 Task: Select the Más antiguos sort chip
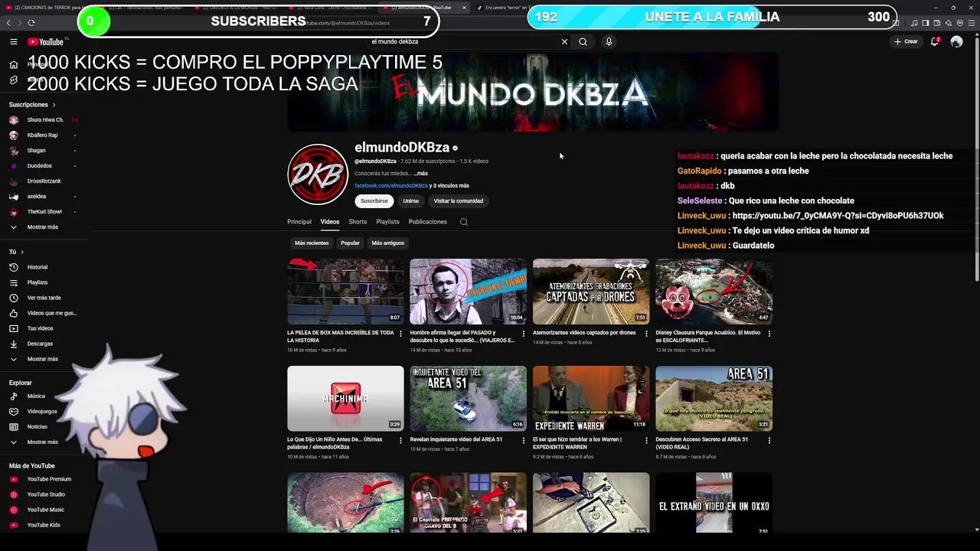(388, 243)
